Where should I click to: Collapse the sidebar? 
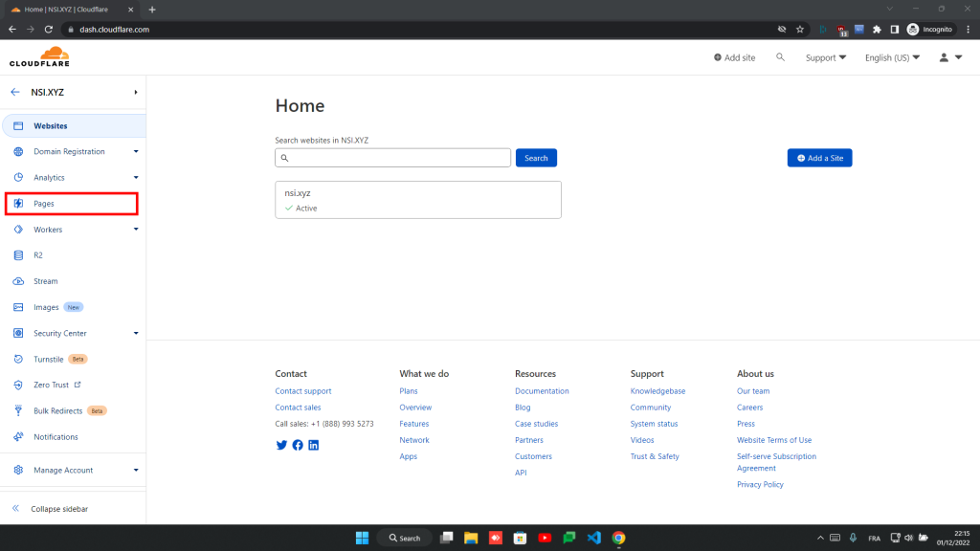(50, 509)
